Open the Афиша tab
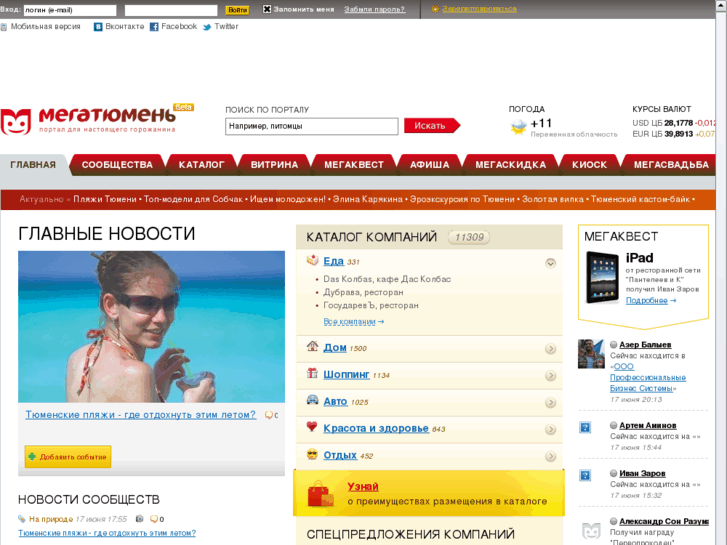The width and height of the screenshot is (727, 545). pyautogui.click(x=429, y=165)
